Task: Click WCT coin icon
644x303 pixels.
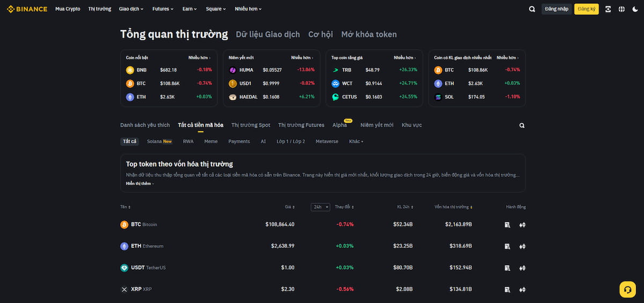Action: (x=335, y=84)
